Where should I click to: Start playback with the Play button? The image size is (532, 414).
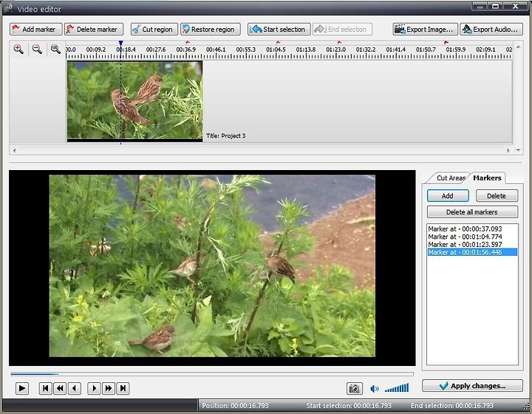pyautogui.click(x=22, y=388)
